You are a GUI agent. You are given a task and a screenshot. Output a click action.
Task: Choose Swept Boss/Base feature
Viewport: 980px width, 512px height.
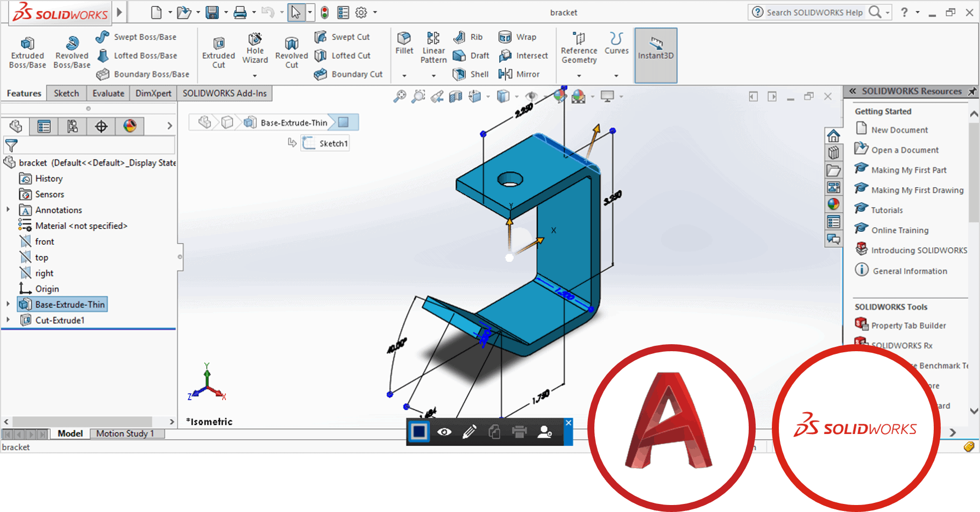tap(136, 37)
